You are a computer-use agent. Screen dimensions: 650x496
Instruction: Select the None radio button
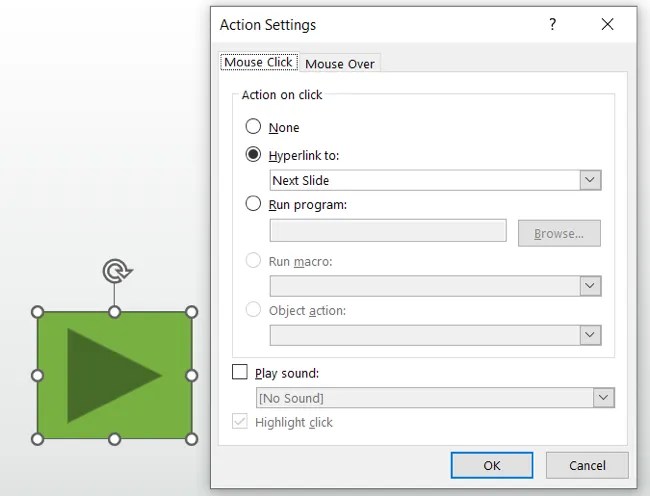click(253, 126)
